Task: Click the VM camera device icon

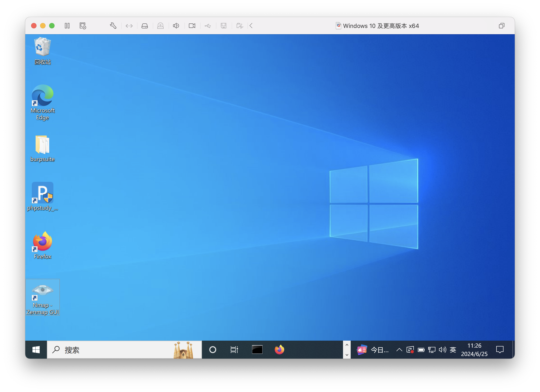Action: 192,26
